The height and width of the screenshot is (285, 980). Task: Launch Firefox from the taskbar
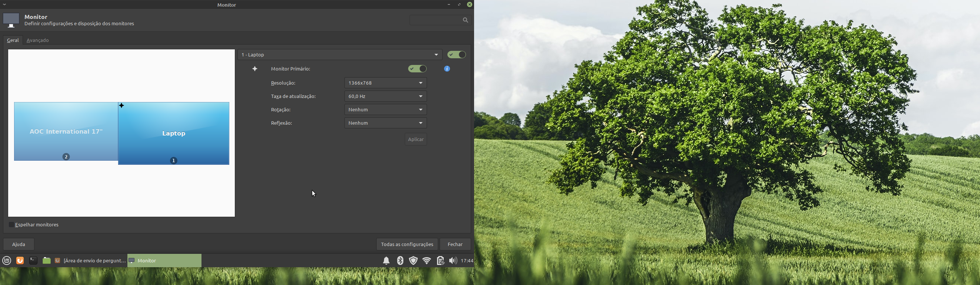(20, 261)
